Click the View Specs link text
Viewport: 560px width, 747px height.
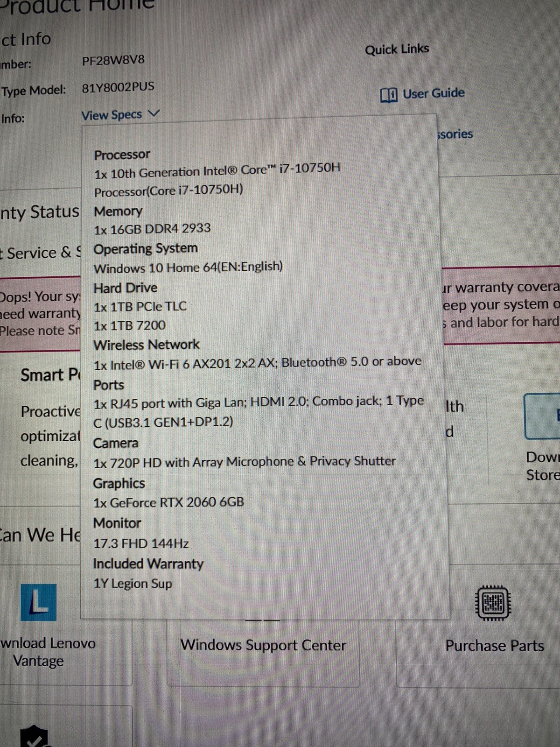[x=112, y=115]
